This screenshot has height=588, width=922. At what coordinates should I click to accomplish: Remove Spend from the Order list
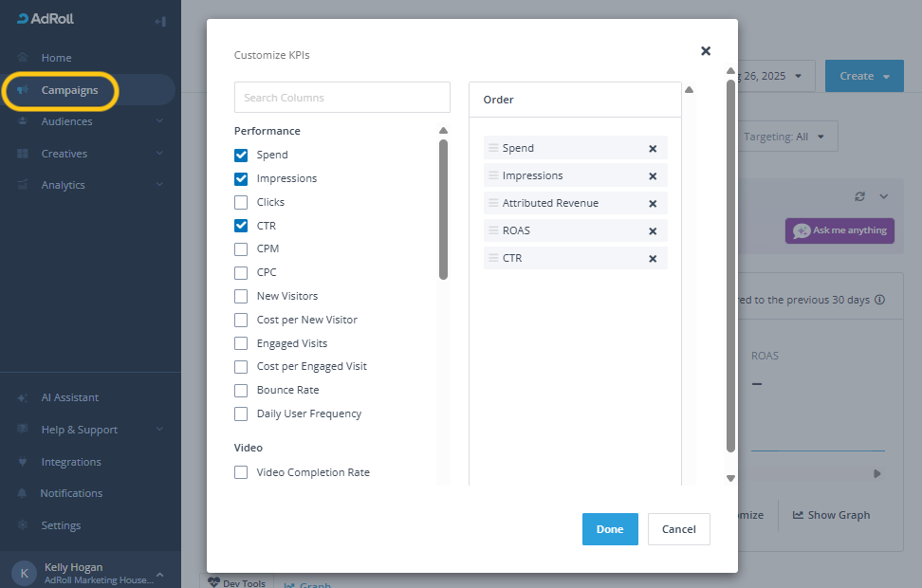pyautogui.click(x=653, y=149)
